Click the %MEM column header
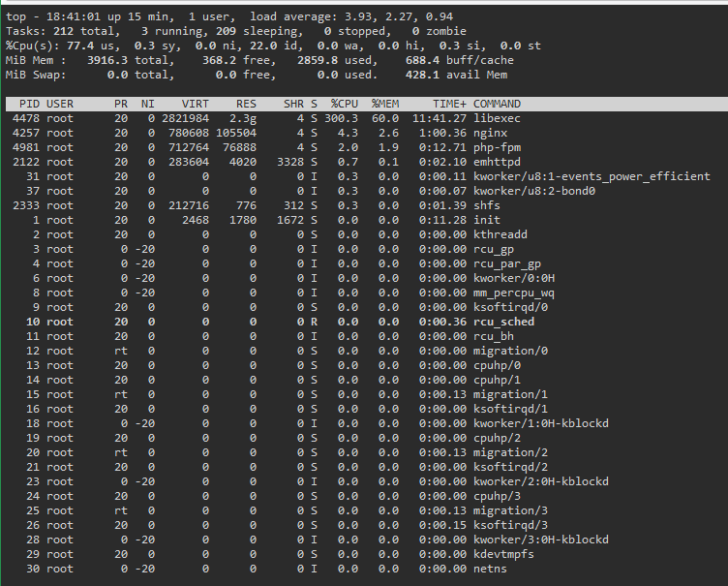 click(x=385, y=104)
